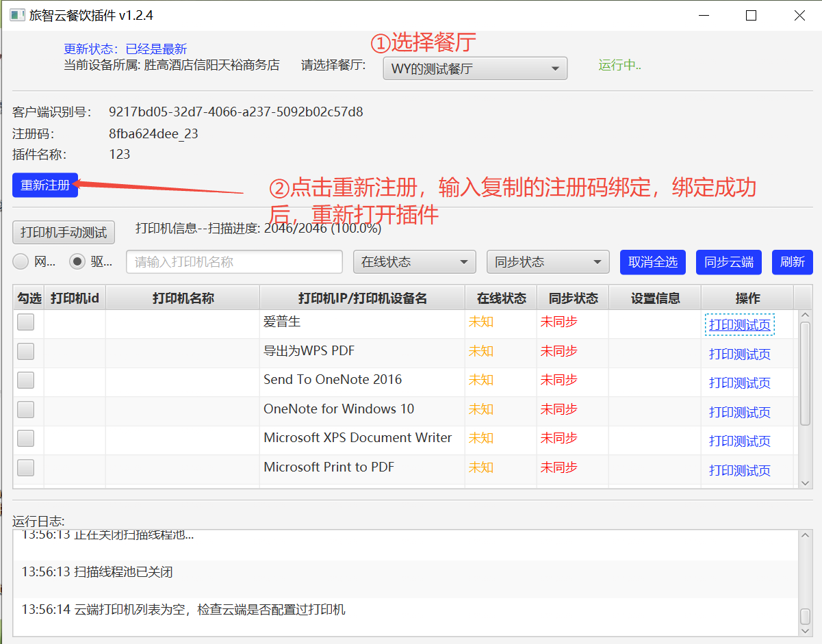
Task: Open the 同步状态 filter dropdown
Action: pyautogui.click(x=548, y=261)
